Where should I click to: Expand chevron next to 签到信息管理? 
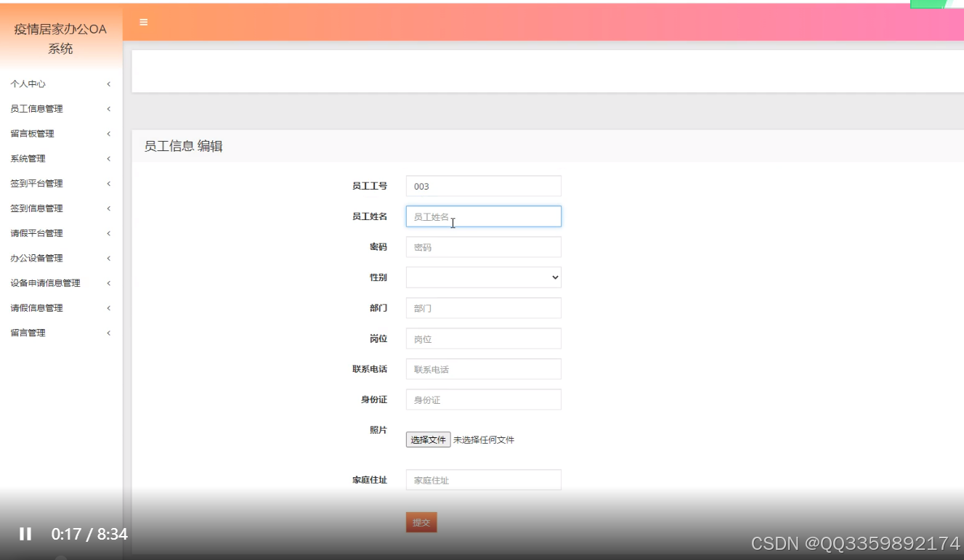[x=109, y=208]
